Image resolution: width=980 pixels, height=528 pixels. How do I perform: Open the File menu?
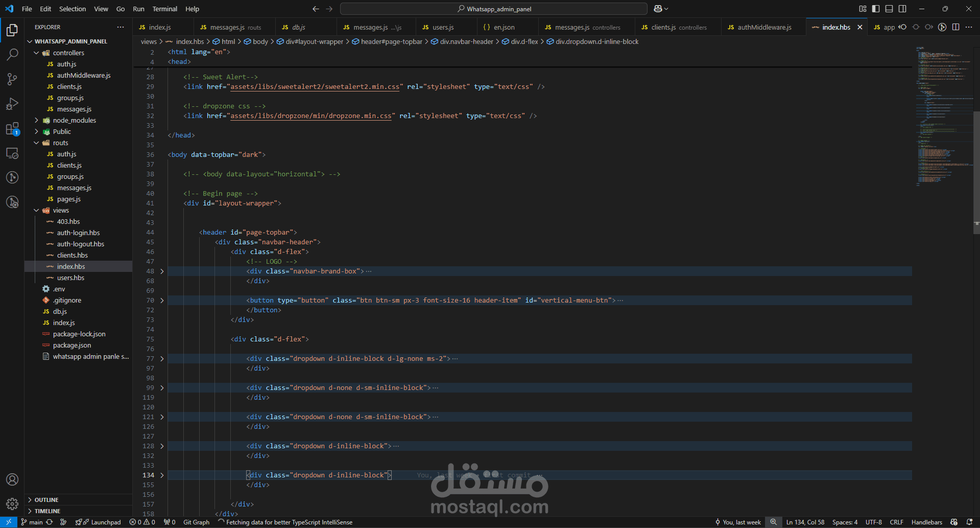(27, 9)
